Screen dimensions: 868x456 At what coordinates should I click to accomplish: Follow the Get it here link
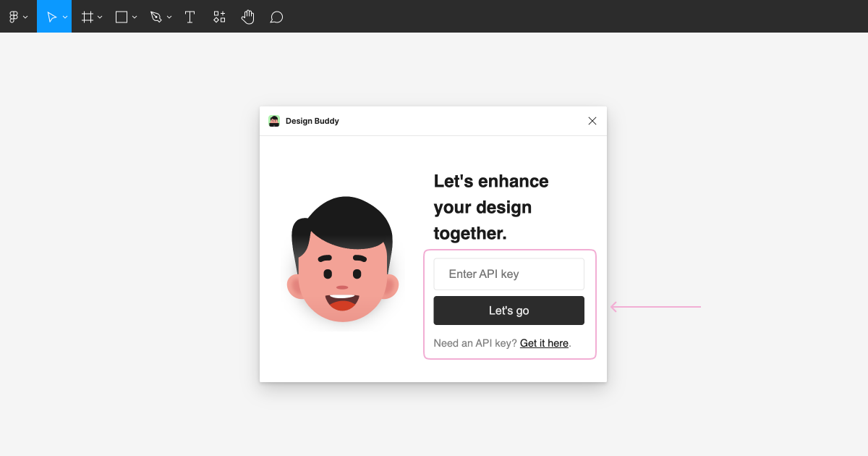pyautogui.click(x=544, y=343)
